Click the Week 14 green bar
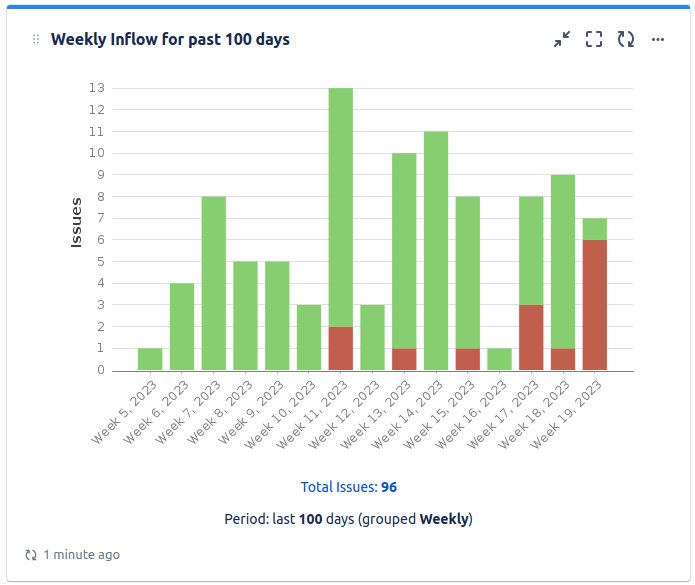The height and width of the screenshot is (585, 695). pyautogui.click(x=436, y=250)
